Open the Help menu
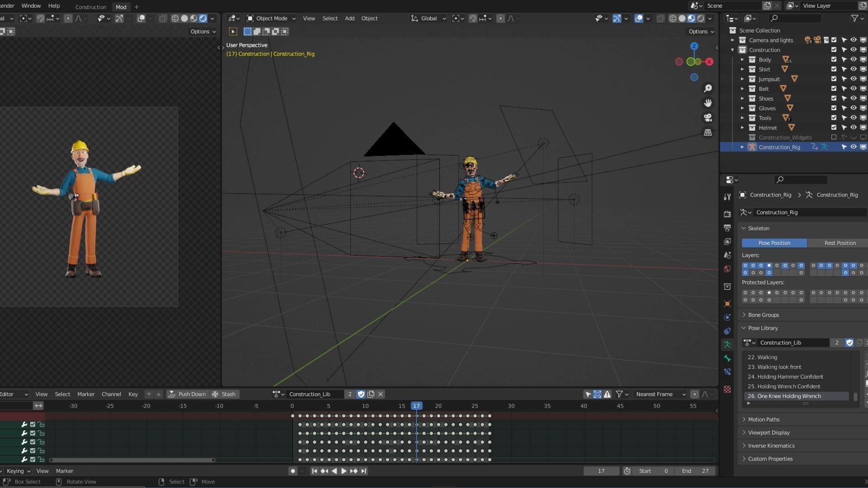 (54, 6)
